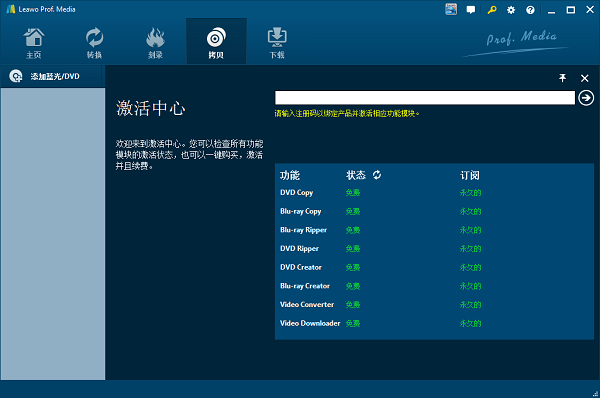Go to the 下载 download tab

coord(277,43)
